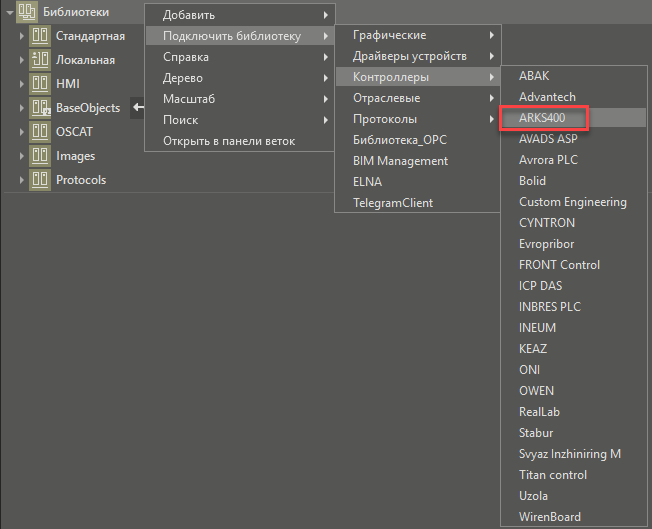Select ONI controller library

pyautogui.click(x=574, y=370)
